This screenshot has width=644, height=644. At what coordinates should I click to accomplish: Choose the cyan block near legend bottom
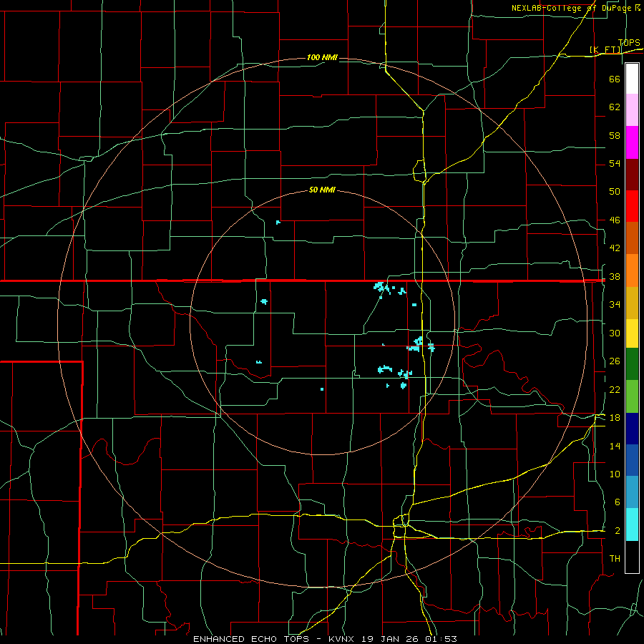click(632, 525)
